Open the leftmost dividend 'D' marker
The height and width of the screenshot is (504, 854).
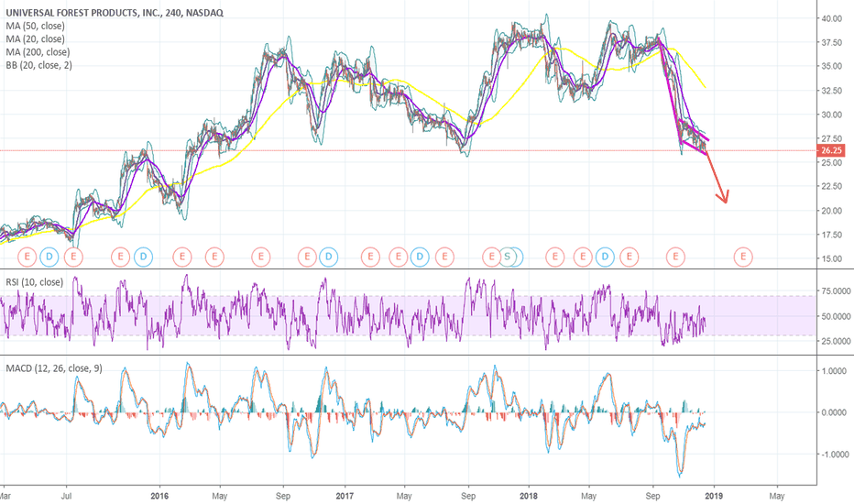(x=49, y=256)
